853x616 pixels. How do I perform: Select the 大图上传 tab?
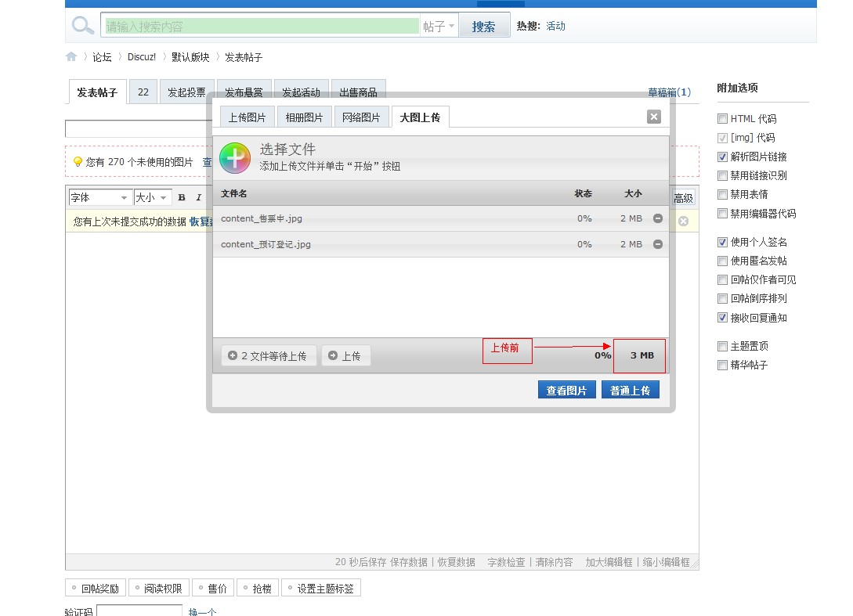pyautogui.click(x=420, y=117)
